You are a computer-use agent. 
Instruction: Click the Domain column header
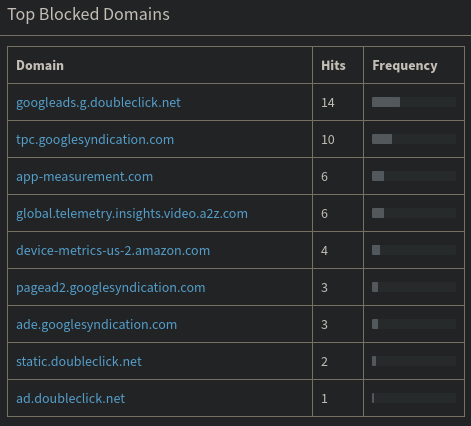[x=40, y=65]
